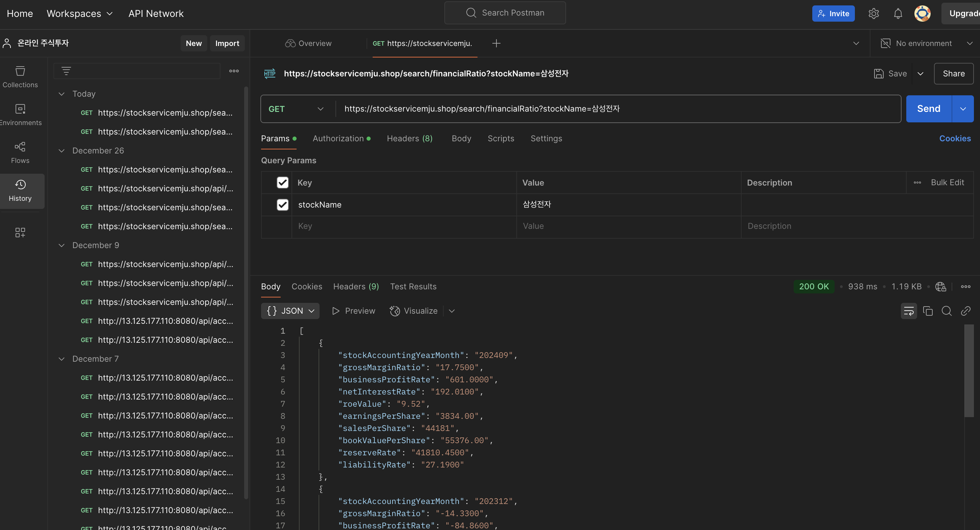Click the request URL input field
Viewport: 980px width, 530px height.
(618, 109)
